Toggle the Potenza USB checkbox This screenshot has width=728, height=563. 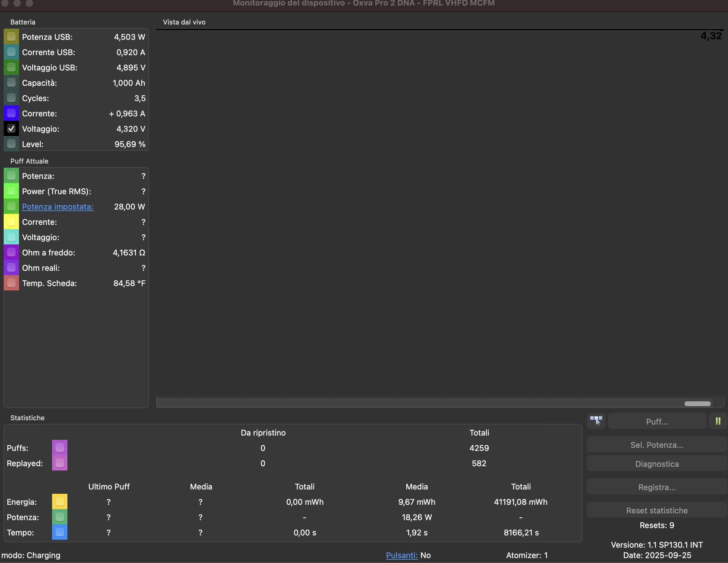coord(11,37)
